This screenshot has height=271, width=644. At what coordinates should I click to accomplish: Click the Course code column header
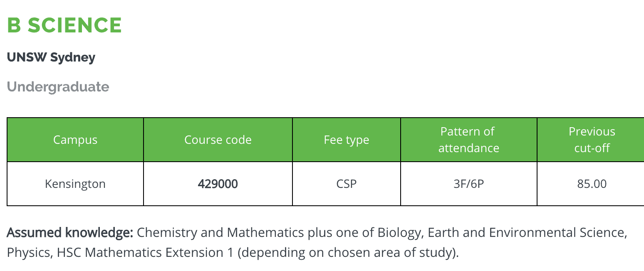[x=218, y=140]
